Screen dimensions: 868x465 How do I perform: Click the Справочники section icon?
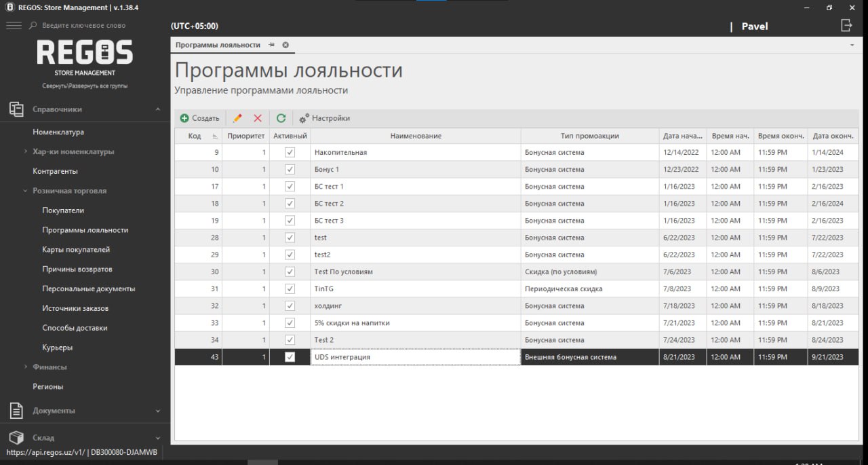click(x=16, y=109)
